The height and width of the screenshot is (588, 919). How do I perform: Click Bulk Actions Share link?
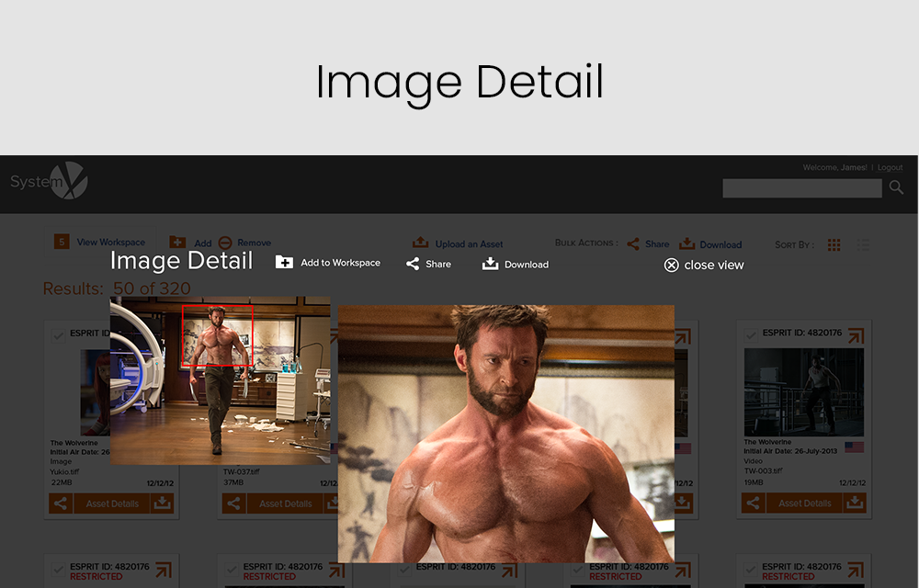pyautogui.click(x=657, y=244)
